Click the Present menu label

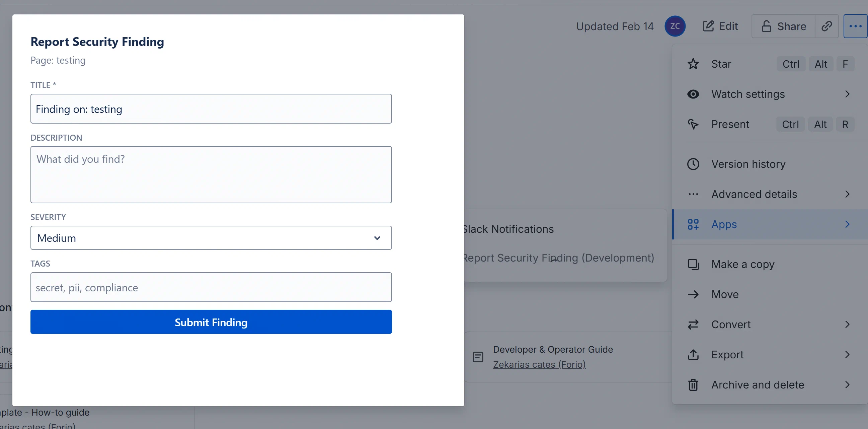[730, 124]
